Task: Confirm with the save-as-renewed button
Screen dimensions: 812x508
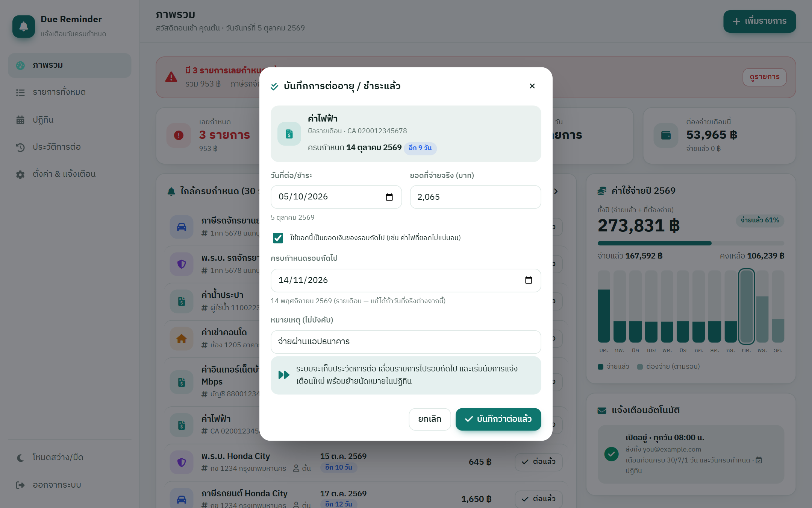Action: point(498,419)
